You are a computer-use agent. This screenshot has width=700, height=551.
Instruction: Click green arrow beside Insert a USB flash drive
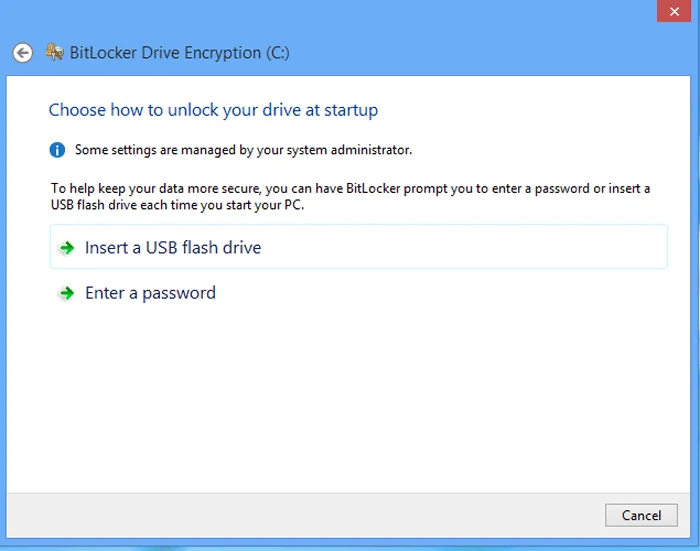coord(67,247)
